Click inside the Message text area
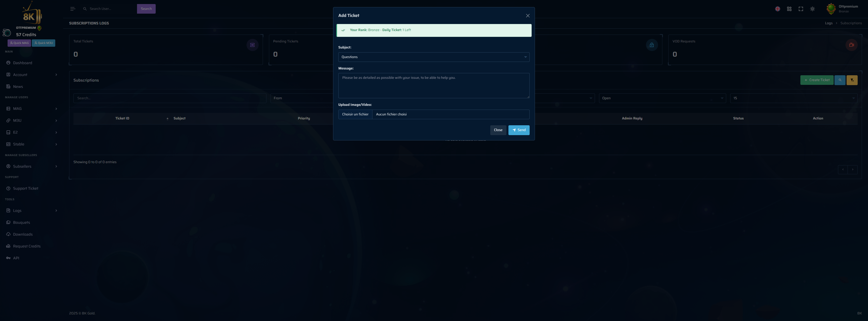Screen dimensions: 868x321 tap(433, 86)
